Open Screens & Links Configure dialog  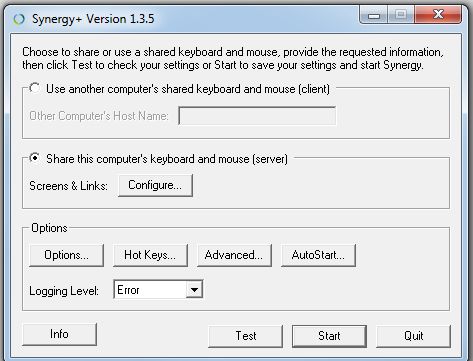click(x=155, y=185)
